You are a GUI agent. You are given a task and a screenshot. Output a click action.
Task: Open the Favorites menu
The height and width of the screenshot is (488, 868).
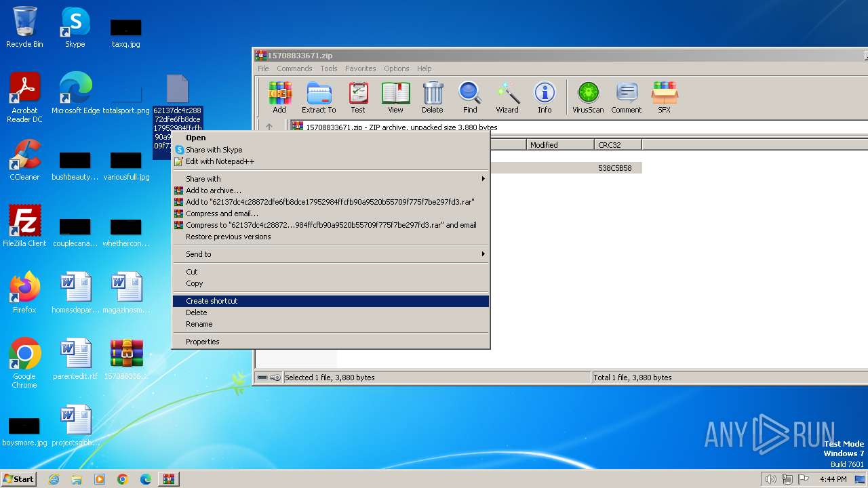361,68
